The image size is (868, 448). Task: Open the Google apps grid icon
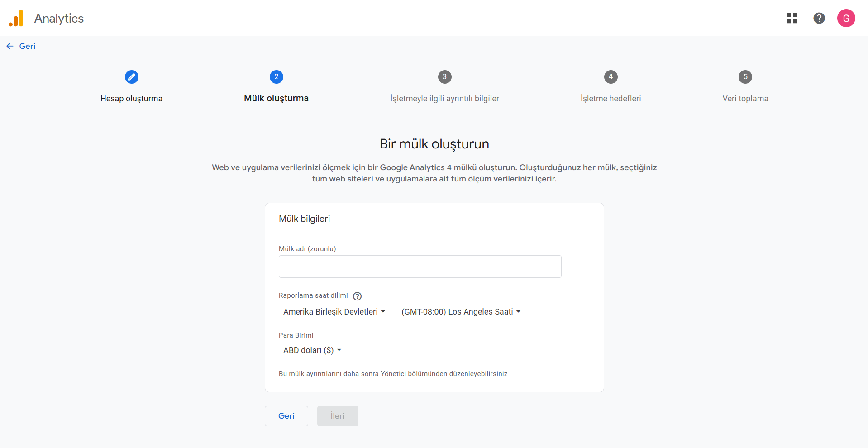(x=792, y=18)
